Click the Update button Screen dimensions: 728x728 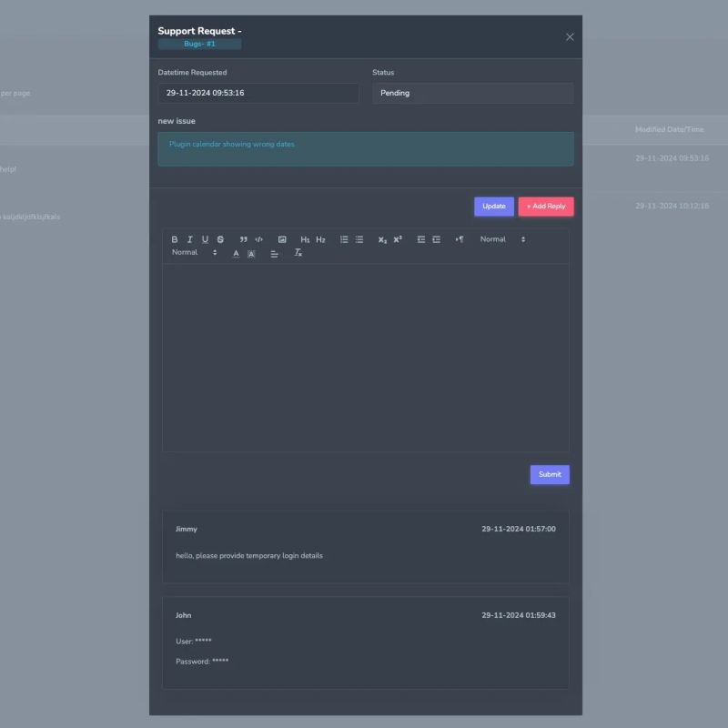tap(493, 207)
